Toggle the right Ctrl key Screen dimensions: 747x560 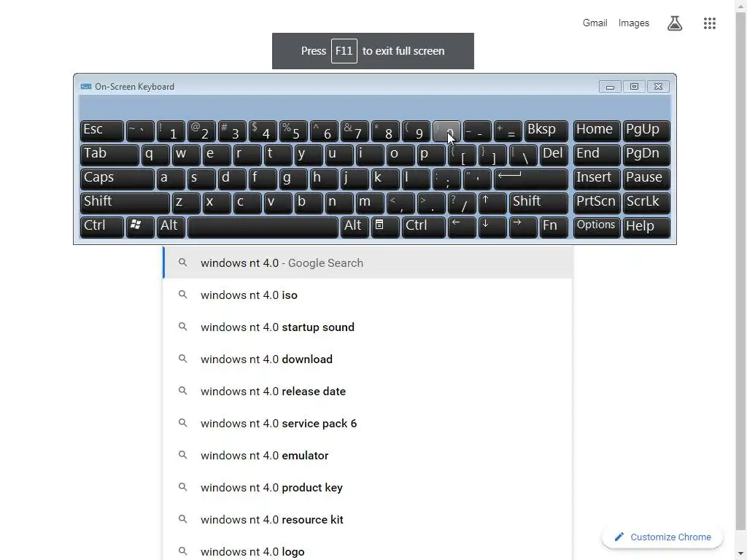pyautogui.click(x=424, y=227)
